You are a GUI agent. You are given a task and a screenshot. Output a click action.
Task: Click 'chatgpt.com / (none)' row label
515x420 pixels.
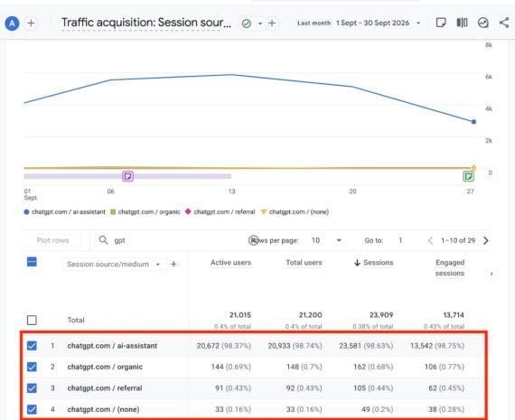pyautogui.click(x=104, y=409)
